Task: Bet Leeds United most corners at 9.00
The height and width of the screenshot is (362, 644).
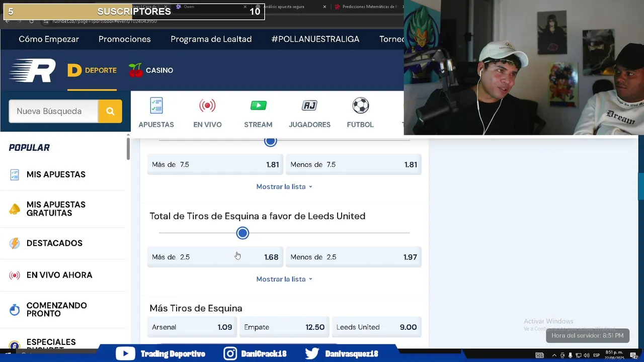Action: (377, 327)
